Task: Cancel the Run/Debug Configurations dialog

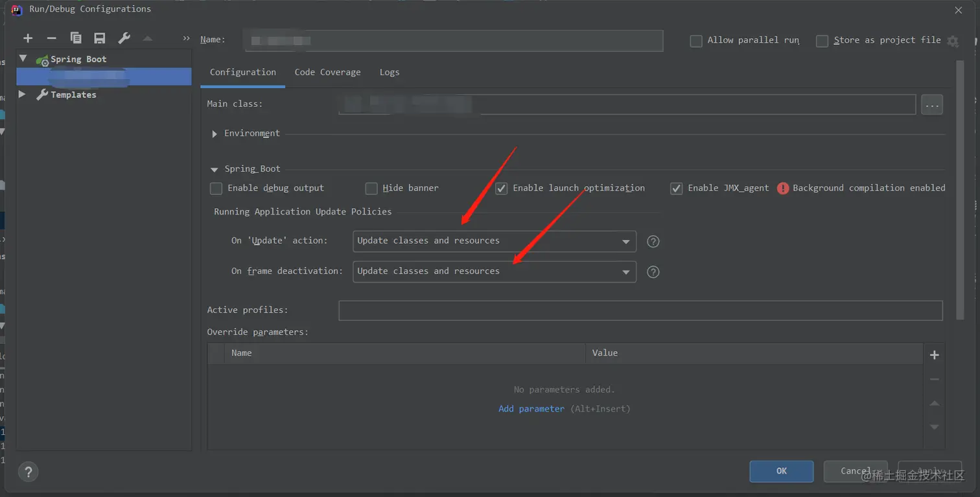Action: [x=856, y=471]
